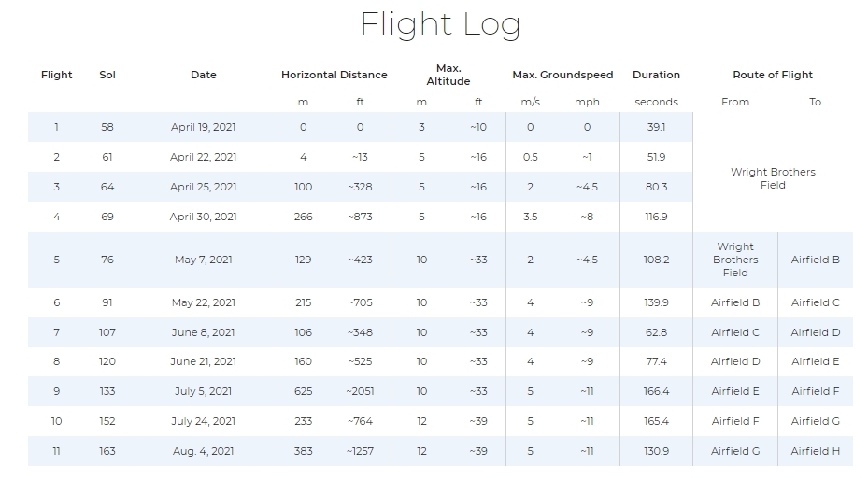
Task: Select the Aug. 4, 2021 date cell
Action: tap(204, 451)
